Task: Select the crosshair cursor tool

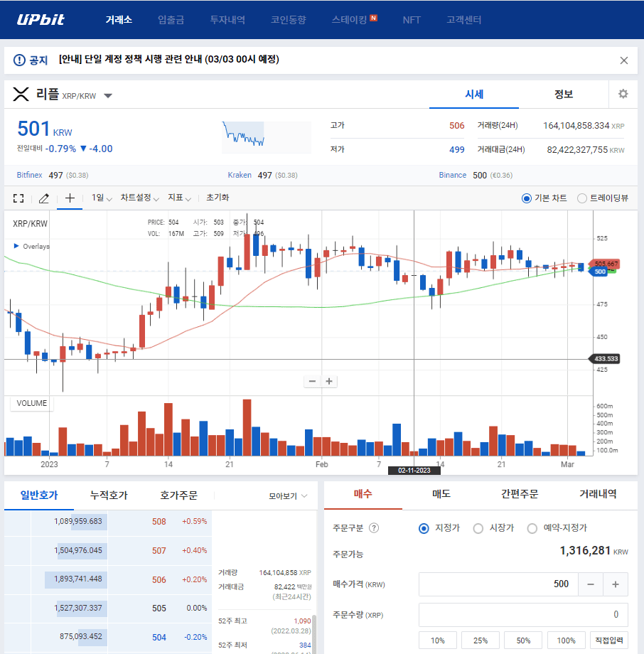Action: pos(70,198)
